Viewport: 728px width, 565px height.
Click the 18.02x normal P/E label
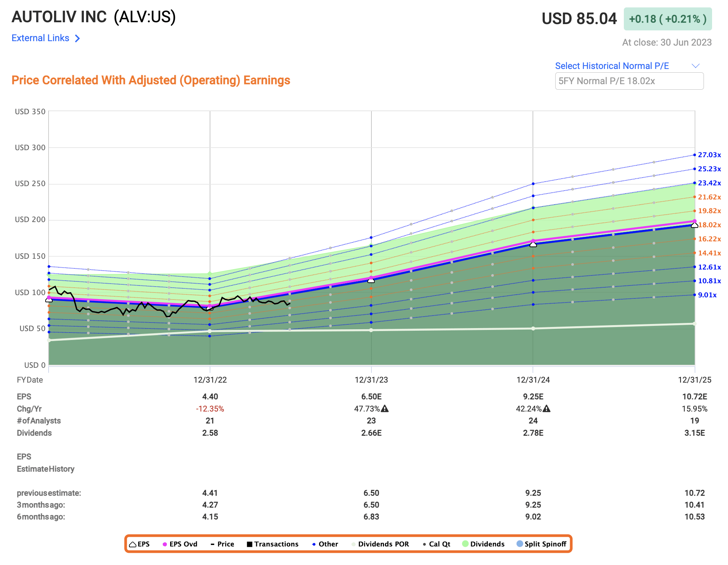pyautogui.click(x=709, y=225)
